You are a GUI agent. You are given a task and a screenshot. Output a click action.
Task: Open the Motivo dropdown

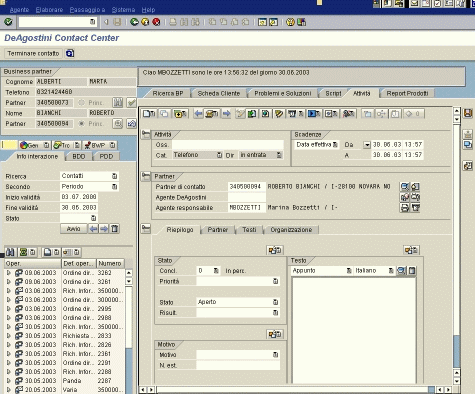coord(275,355)
